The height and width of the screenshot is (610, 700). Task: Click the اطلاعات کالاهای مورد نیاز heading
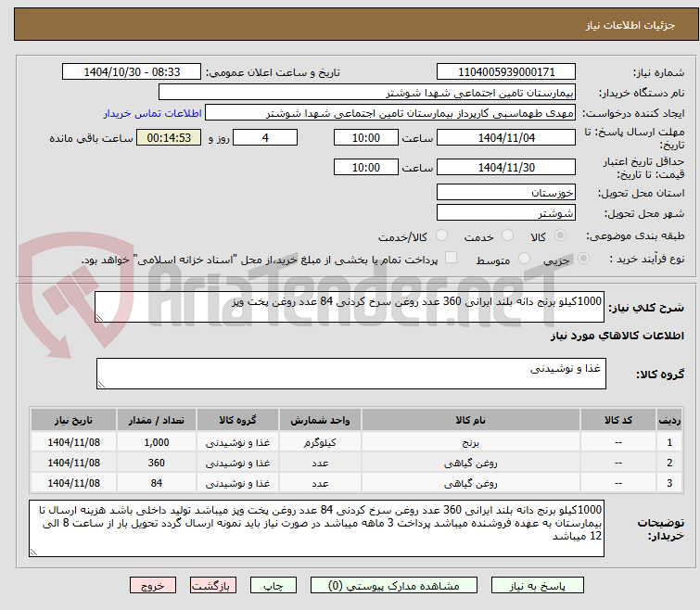[x=617, y=336]
